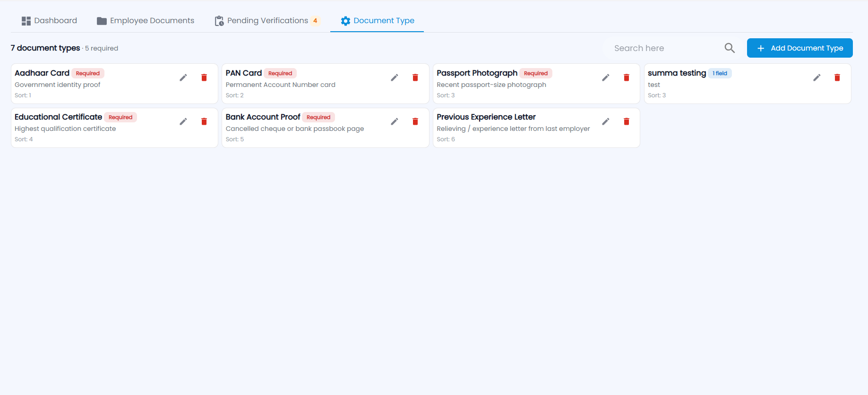Click the Previous Experience Letter title
Screen dimensions: 868x395
(x=486, y=117)
